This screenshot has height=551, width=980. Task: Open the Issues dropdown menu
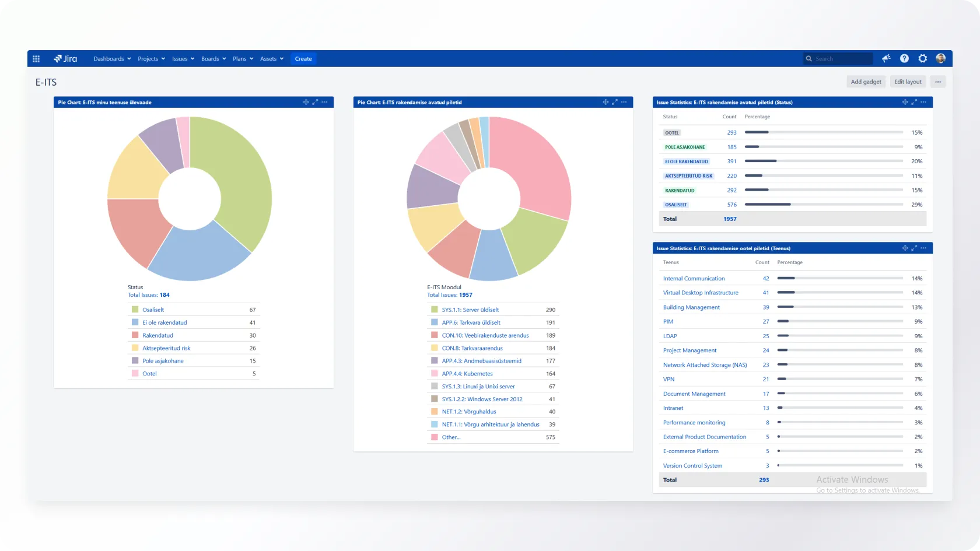tap(183, 59)
